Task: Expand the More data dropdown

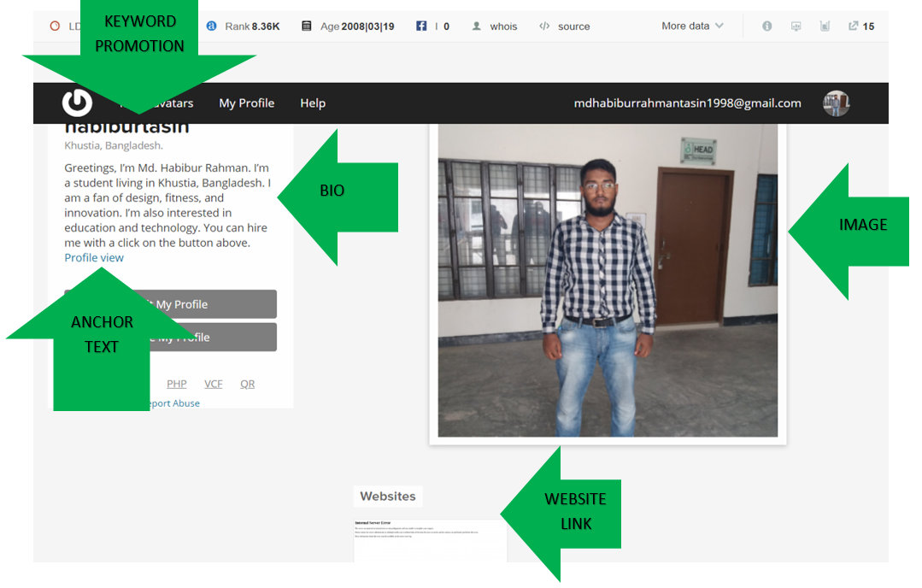Action: pos(692,26)
